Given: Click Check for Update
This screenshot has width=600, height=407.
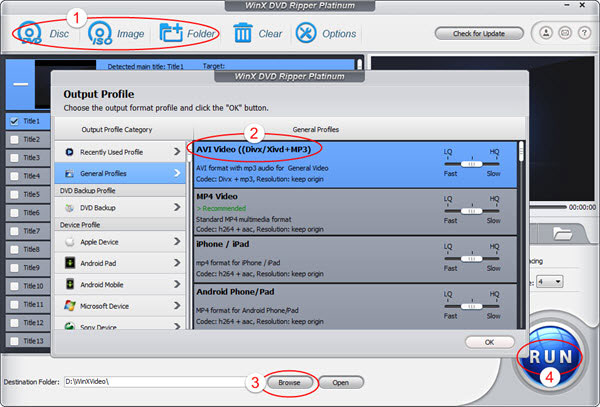Looking at the screenshot, I should (x=479, y=34).
